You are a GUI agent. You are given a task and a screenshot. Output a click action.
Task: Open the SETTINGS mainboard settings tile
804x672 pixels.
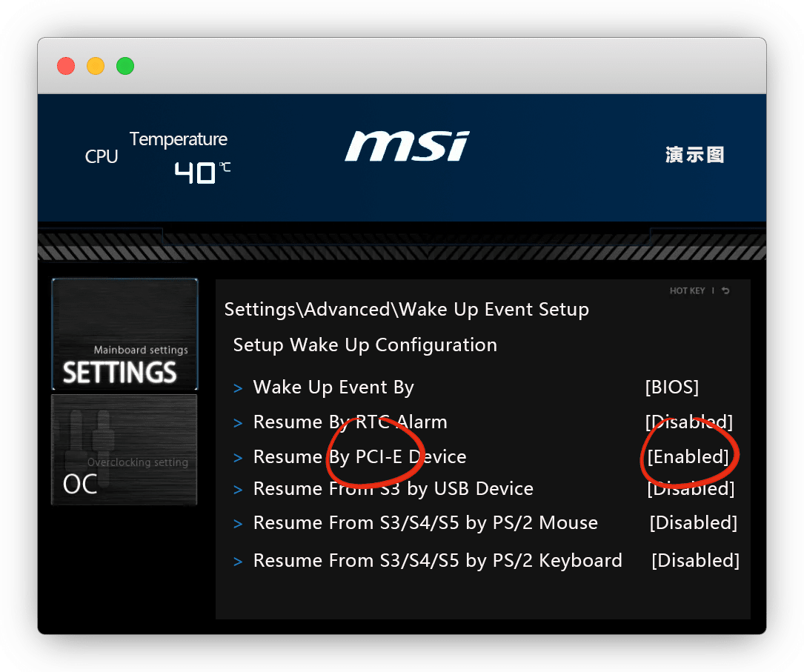coord(124,334)
